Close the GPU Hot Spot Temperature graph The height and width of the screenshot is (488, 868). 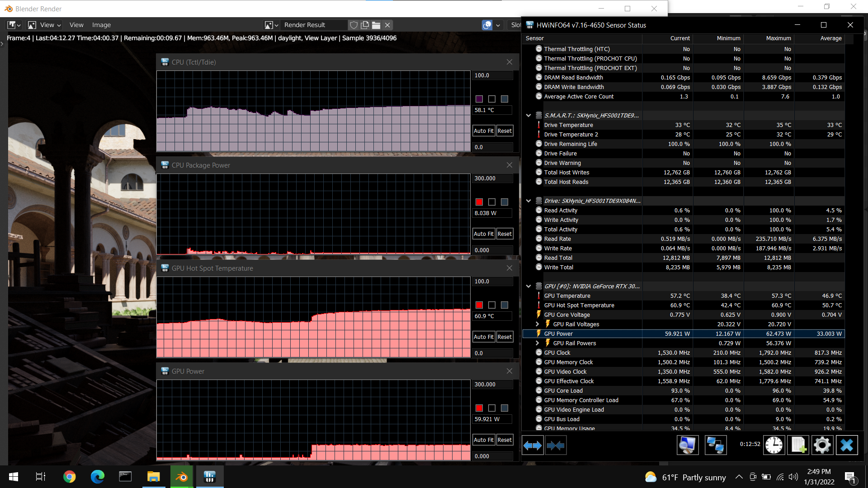(x=509, y=268)
